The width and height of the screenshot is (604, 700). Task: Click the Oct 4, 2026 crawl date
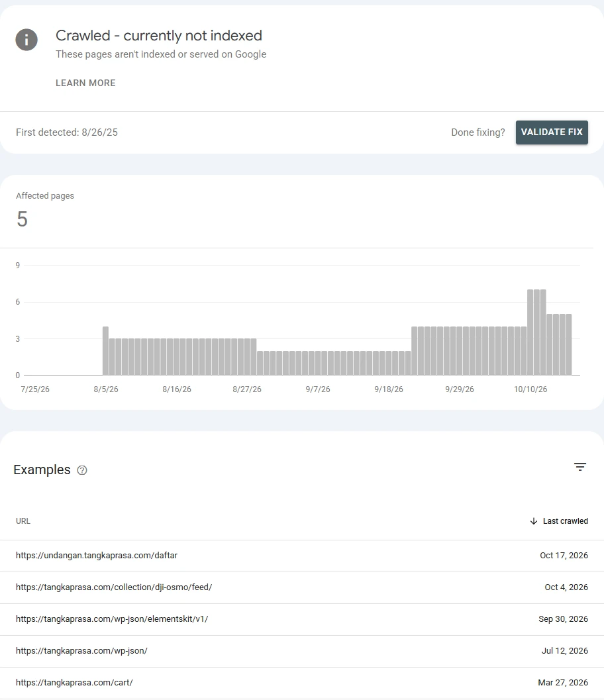point(566,587)
